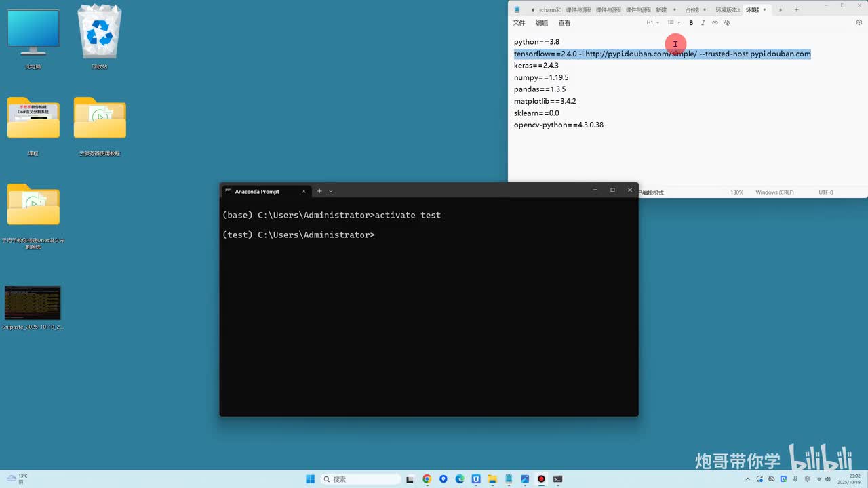Open Task View on the taskbar
The width and height of the screenshot is (868, 488).
click(x=410, y=479)
